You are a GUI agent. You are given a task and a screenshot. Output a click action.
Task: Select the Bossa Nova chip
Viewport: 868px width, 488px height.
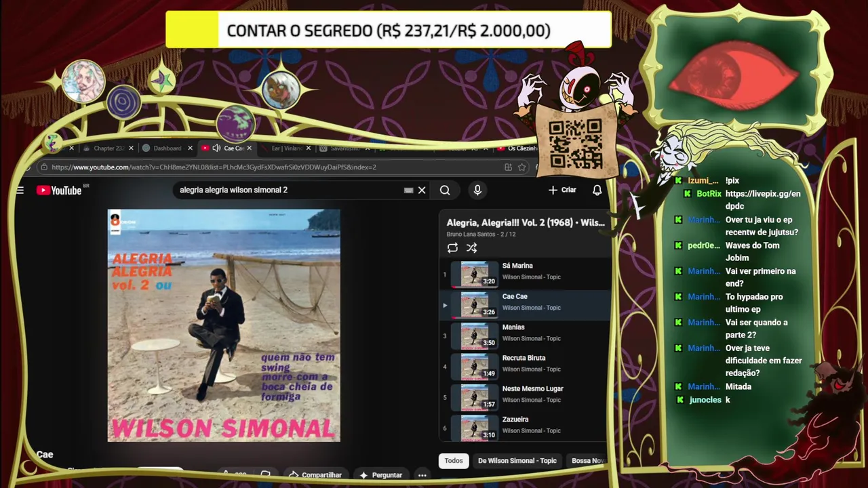click(x=587, y=461)
